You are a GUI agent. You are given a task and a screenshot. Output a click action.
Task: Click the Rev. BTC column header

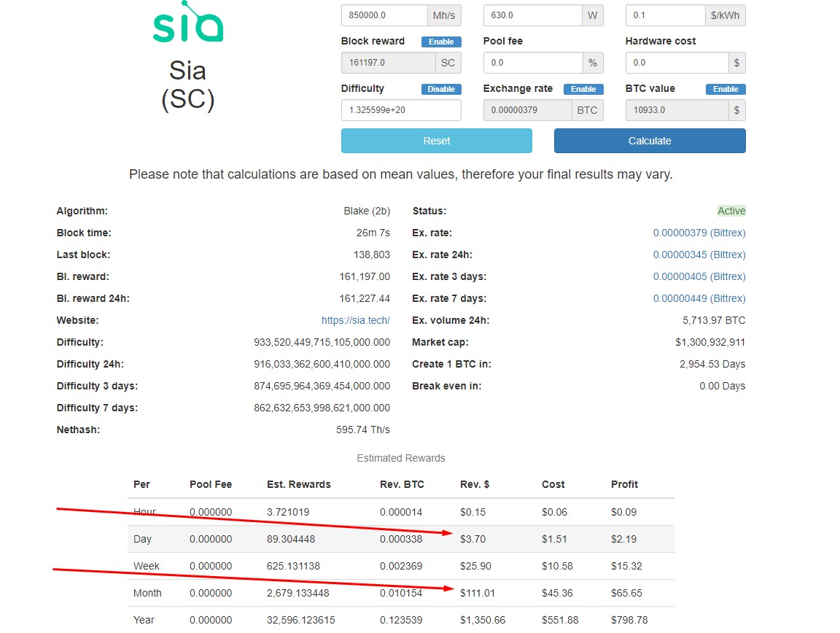click(402, 484)
